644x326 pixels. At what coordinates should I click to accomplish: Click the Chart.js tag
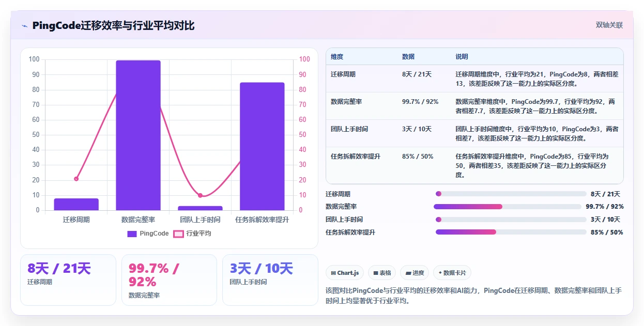point(345,273)
